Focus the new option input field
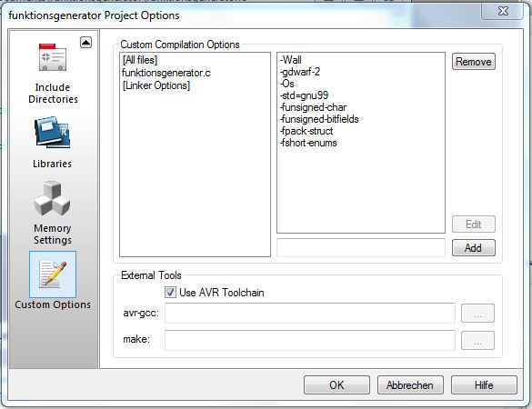Viewport: 532px width, 409px height. click(x=361, y=248)
